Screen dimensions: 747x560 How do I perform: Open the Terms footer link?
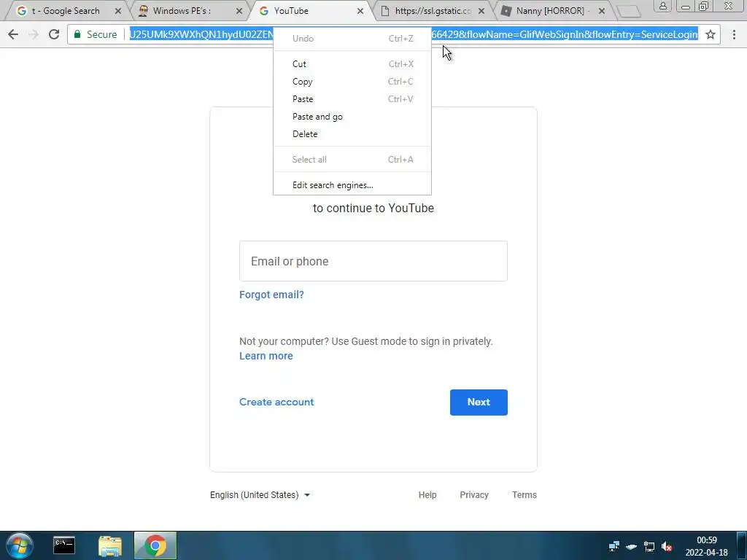coord(524,495)
